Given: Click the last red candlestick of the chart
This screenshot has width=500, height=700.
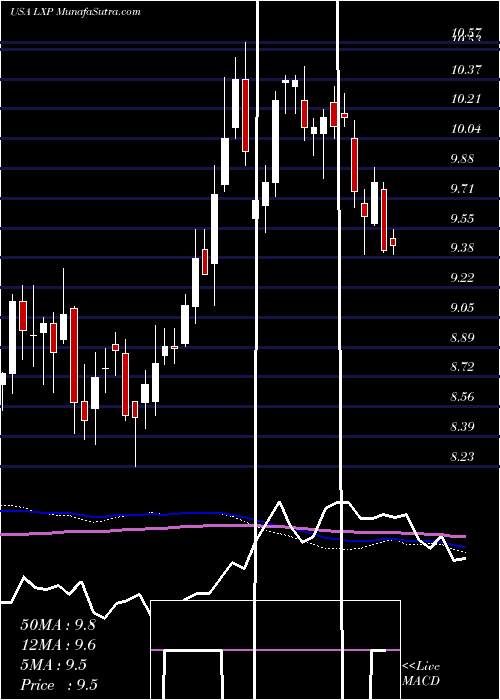Looking at the screenshot, I should tap(393, 242).
